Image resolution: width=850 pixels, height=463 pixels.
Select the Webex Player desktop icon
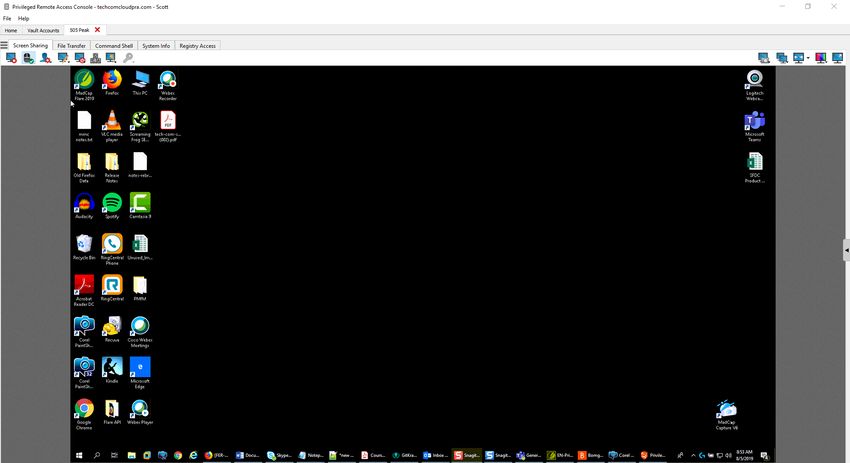pyautogui.click(x=140, y=411)
